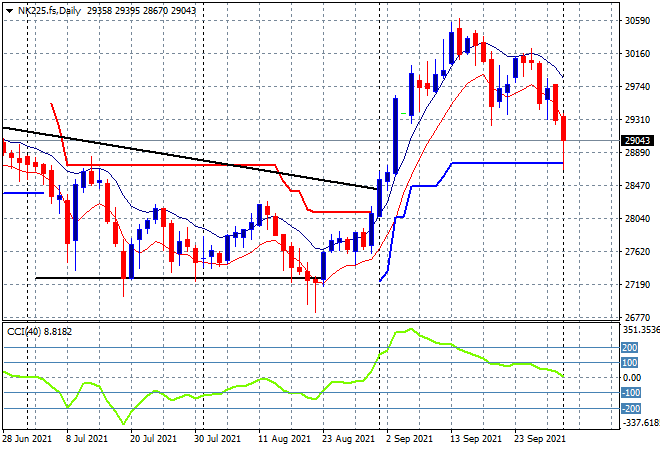660x450 pixels.
Task: Select the NK225.fs,Daily chart title text
Action: click(x=49, y=11)
